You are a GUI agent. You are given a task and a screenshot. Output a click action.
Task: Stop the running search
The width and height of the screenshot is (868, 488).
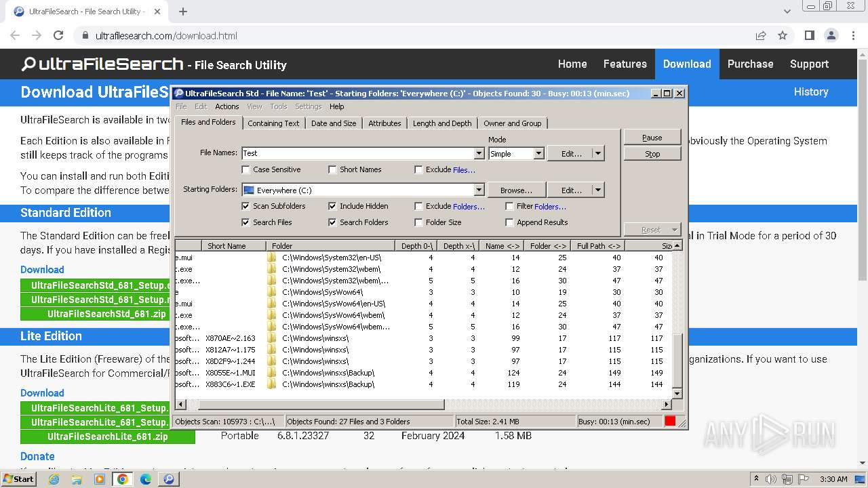click(x=652, y=154)
